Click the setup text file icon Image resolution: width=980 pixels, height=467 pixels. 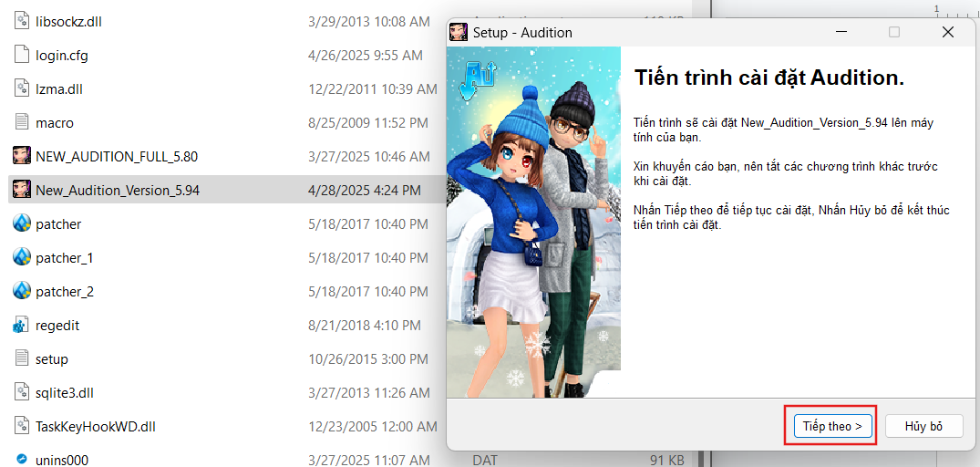coord(22,359)
